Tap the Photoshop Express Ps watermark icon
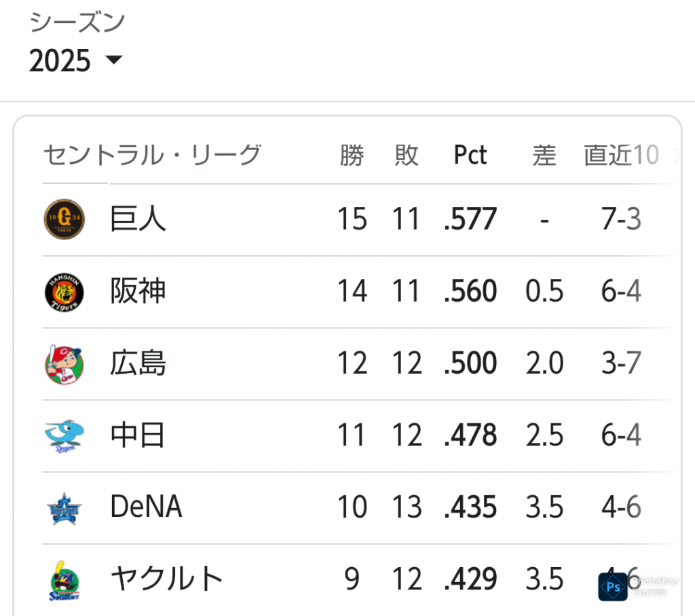 tap(613, 587)
